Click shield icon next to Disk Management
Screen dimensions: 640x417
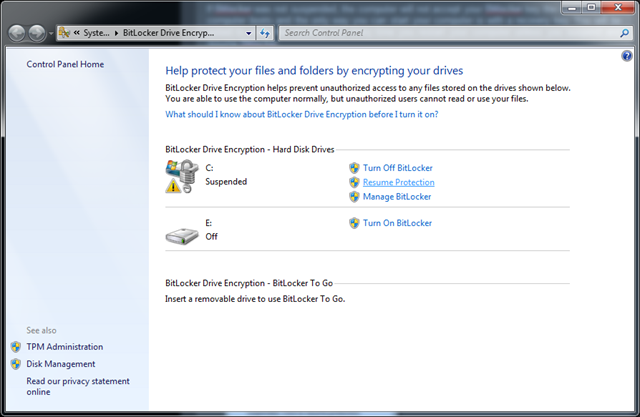[16, 364]
